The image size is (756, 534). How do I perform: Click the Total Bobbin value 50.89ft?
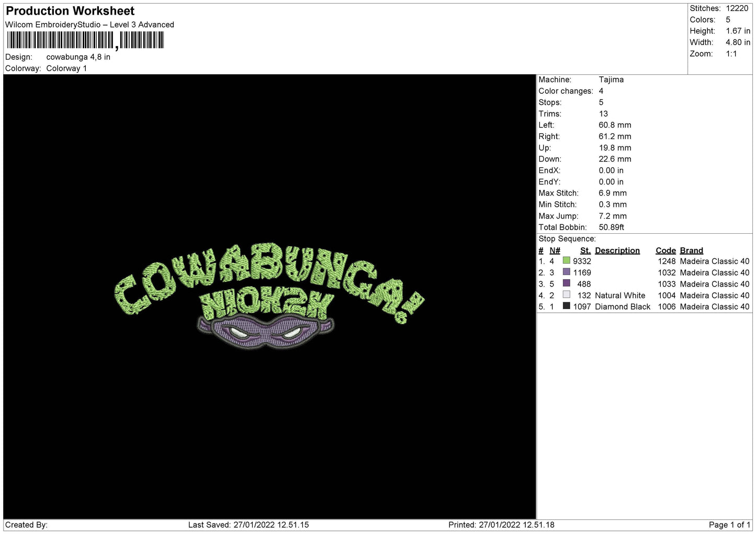[x=612, y=228]
